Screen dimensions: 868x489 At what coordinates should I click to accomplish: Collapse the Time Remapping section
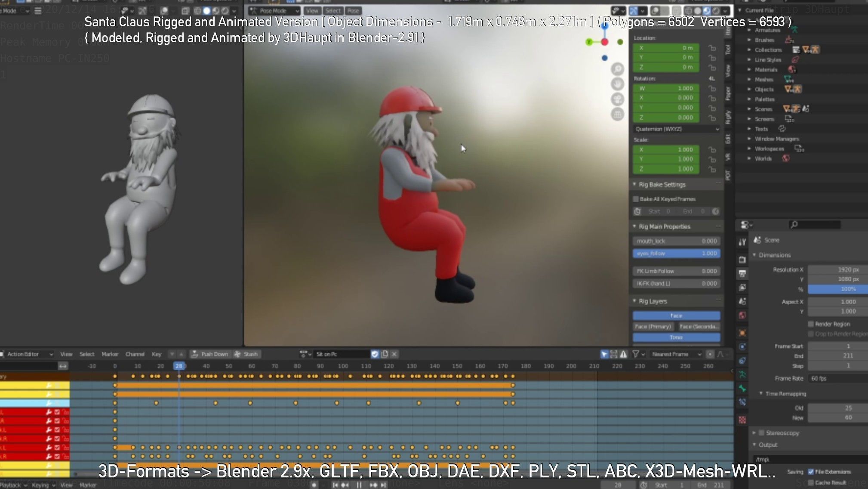click(761, 393)
